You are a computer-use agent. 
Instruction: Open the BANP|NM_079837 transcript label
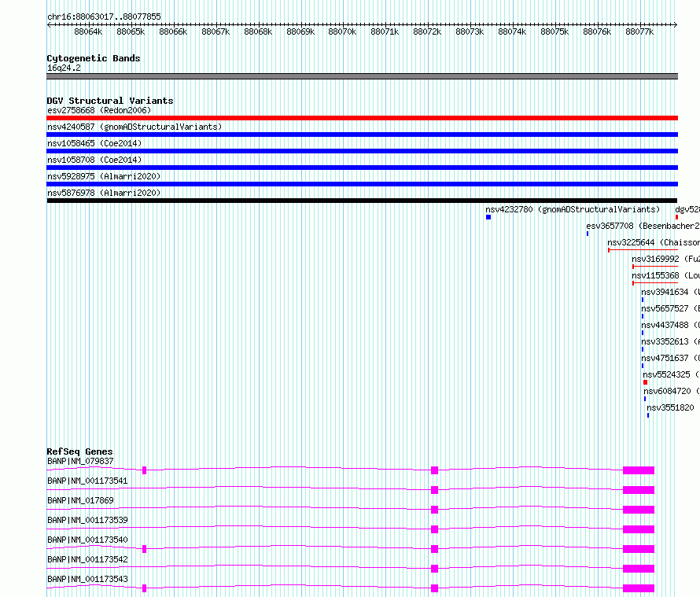[80, 461]
